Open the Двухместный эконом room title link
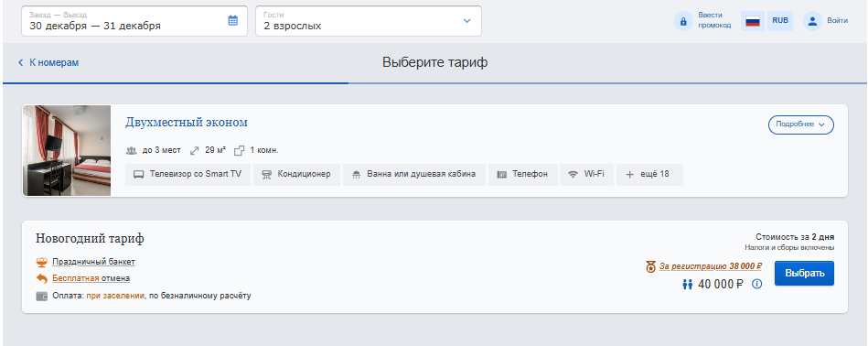868x346 pixels. pyautogui.click(x=187, y=123)
